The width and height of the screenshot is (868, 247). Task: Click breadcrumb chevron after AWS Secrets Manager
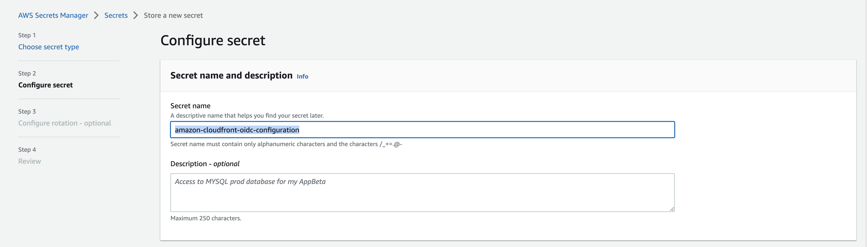pos(96,15)
